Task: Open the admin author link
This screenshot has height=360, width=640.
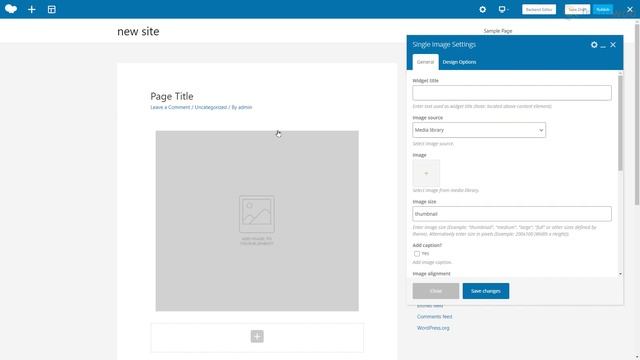Action: (x=245, y=107)
